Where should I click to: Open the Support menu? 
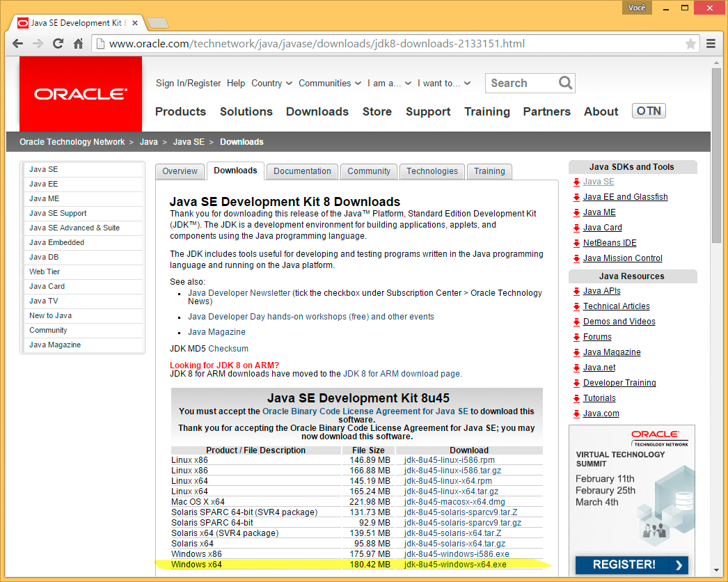[x=428, y=111]
